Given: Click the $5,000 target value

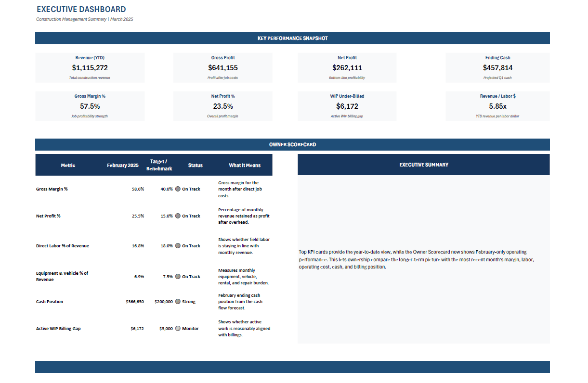Looking at the screenshot, I should [166, 329].
